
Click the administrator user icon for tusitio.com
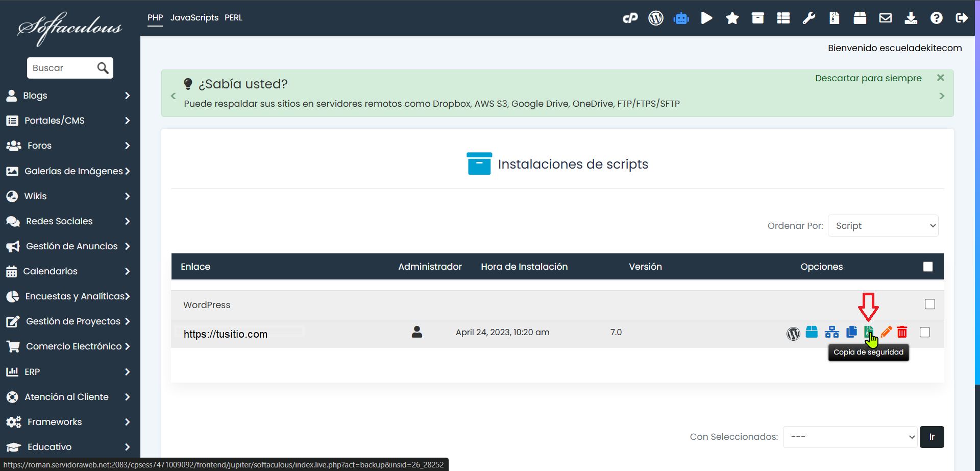click(417, 332)
